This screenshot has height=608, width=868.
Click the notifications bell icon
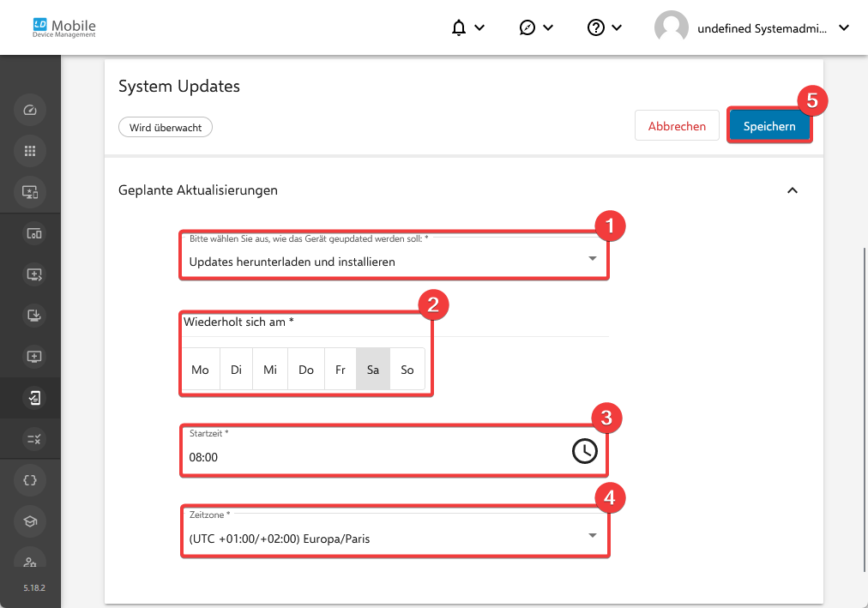click(458, 27)
